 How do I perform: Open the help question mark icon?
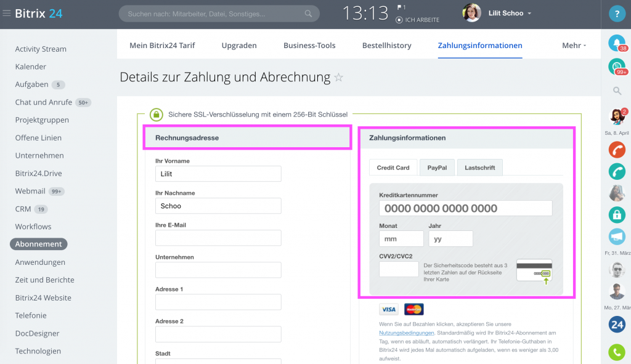[616, 14]
